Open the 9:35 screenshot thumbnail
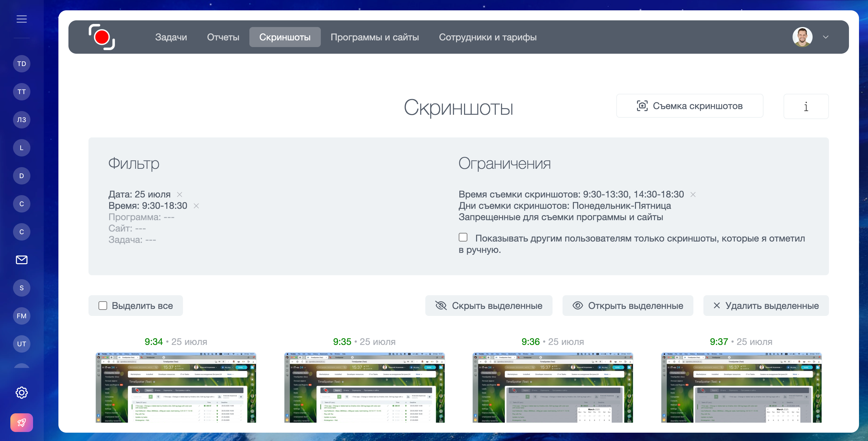The height and width of the screenshot is (441, 868). [364, 387]
